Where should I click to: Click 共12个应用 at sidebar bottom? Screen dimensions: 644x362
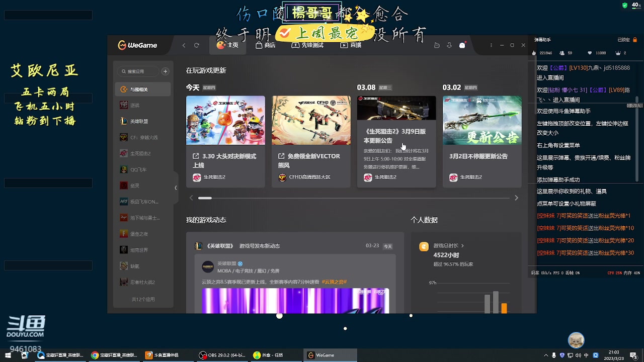[x=143, y=299]
